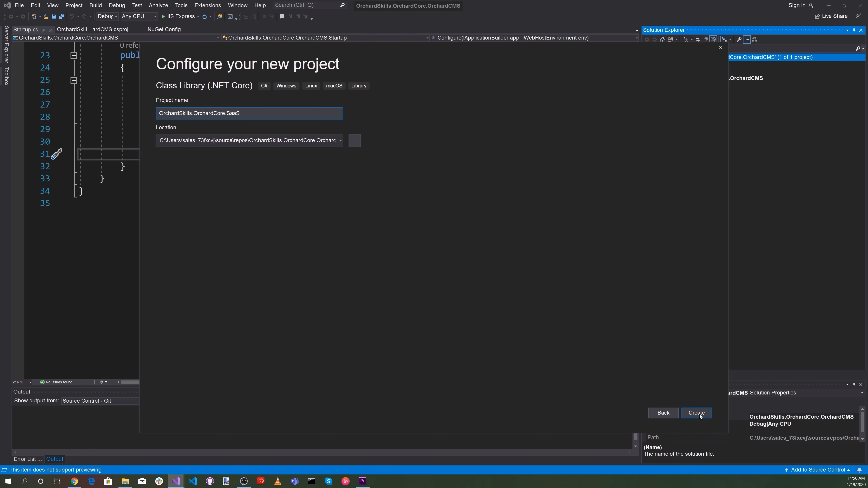Toggle pin on Startup.cs tab
Image resolution: width=868 pixels, height=488 pixels.
[x=44, y=30]
